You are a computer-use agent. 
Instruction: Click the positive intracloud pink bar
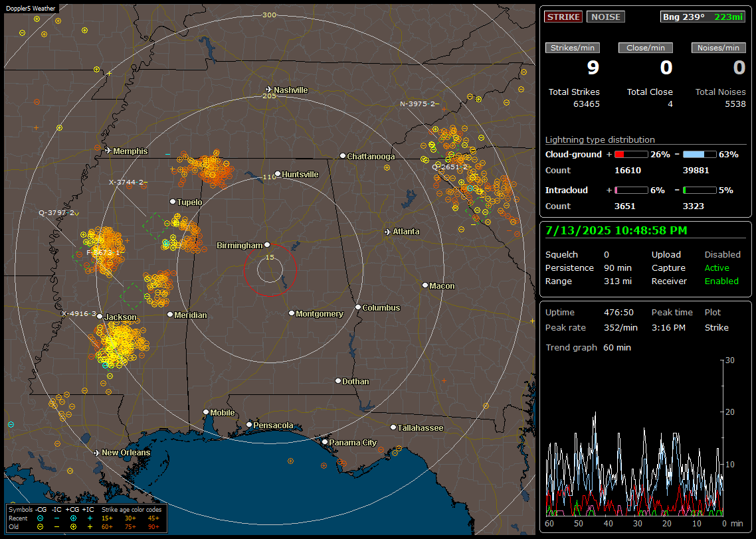point(631,191)
